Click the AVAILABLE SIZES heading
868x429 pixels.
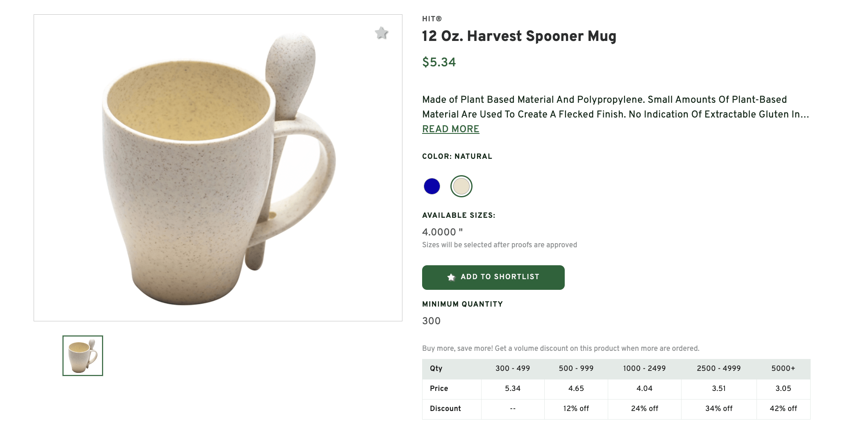[x=459, y=215]
